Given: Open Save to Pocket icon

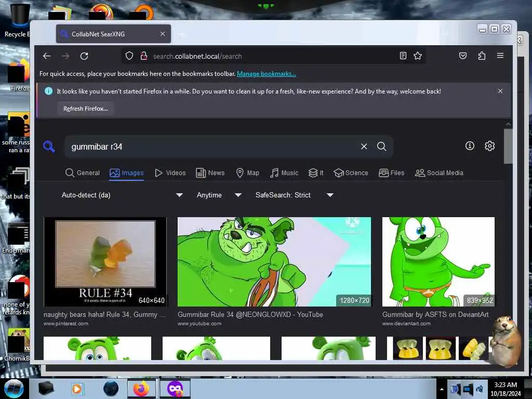Looking at the screenshot, I should [463, 56].
